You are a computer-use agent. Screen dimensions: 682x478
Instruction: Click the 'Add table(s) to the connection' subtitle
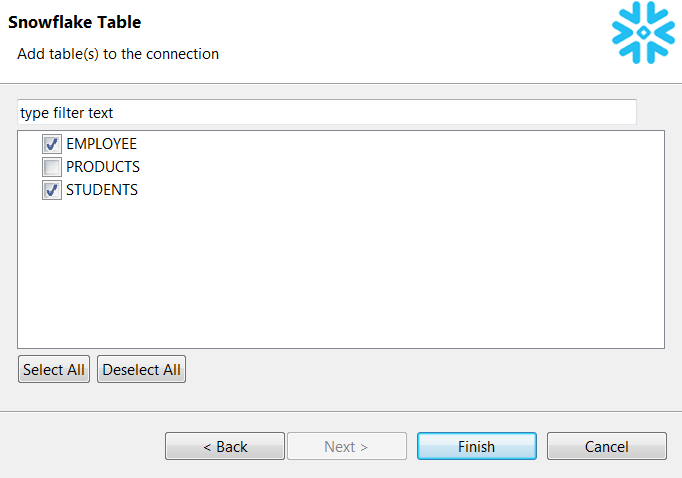(118, 54)
